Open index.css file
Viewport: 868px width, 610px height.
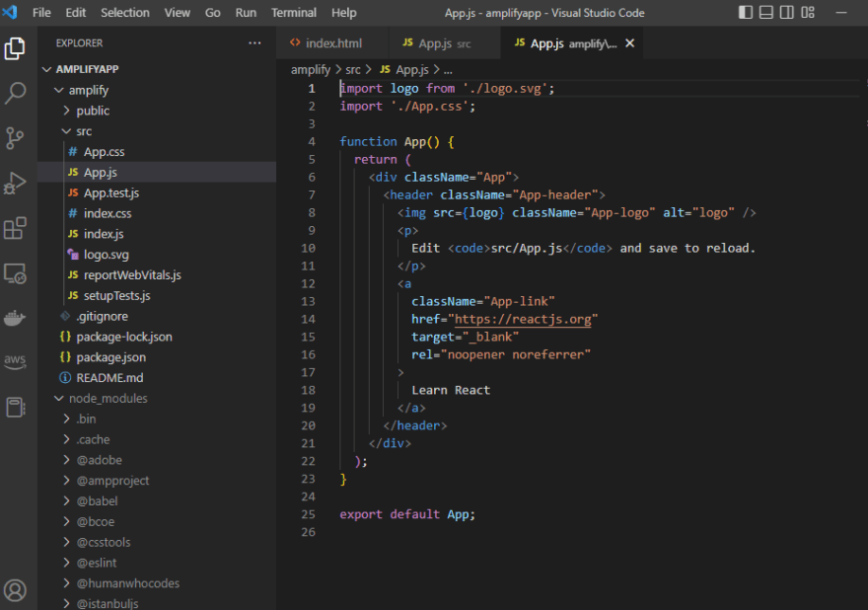click(x=157, y=213)
